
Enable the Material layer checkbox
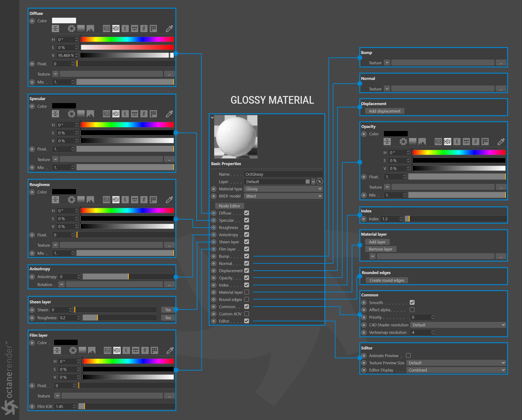click(x=246, y=292)
